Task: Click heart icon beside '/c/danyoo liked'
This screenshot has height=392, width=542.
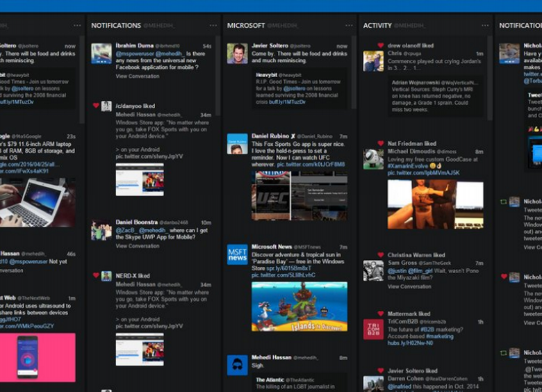Action: pos(97,106)
